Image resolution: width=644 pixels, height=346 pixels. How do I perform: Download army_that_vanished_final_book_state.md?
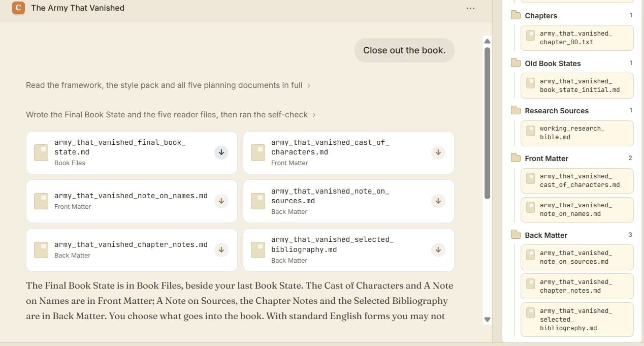click(221, 152)
